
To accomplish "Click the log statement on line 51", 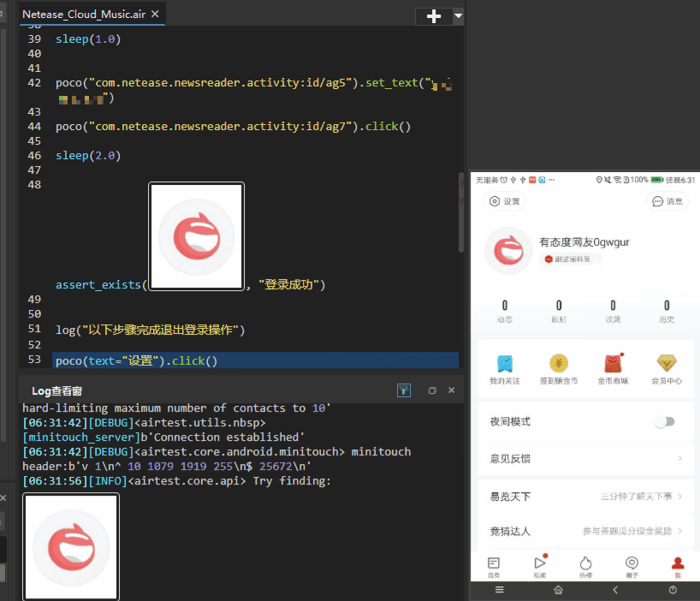I will 150,330.
